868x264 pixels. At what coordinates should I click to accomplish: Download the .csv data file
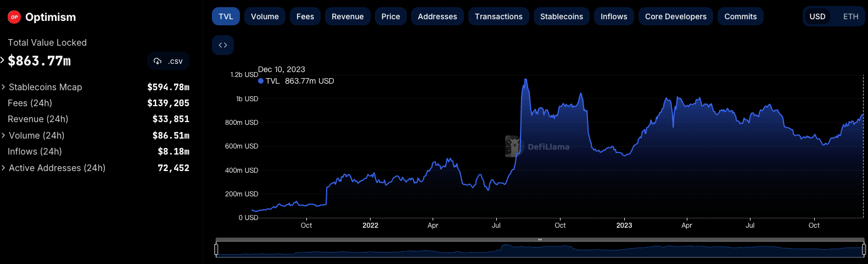click(x=168, y=61)
